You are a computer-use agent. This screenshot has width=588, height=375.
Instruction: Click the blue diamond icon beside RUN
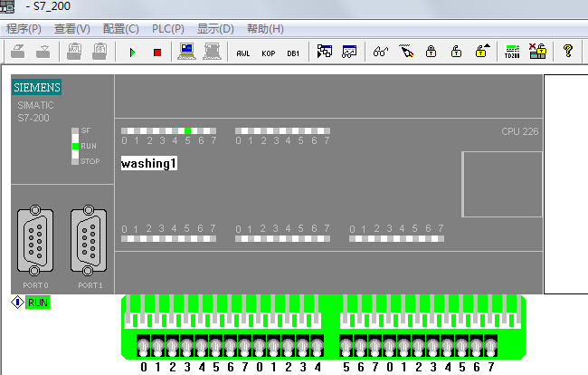(17, 303)
